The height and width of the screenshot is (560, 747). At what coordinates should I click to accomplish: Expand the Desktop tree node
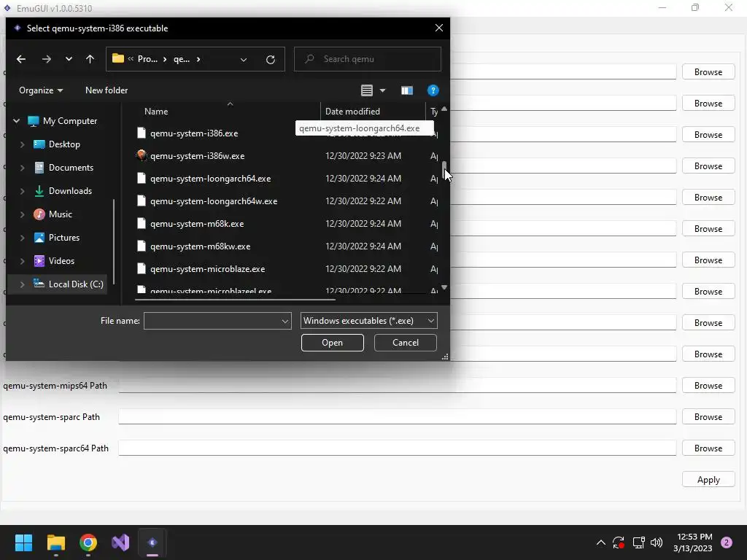tap(22, 144)
